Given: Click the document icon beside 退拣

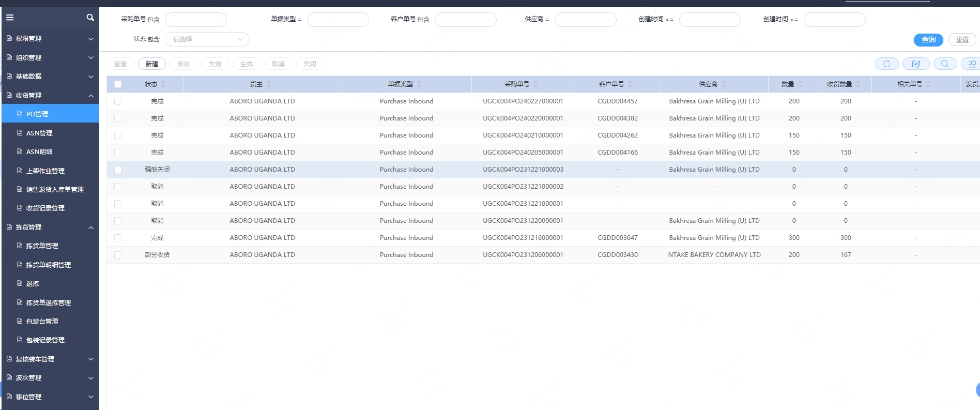Looking at the screenshot, I should [x=20, y=283].
